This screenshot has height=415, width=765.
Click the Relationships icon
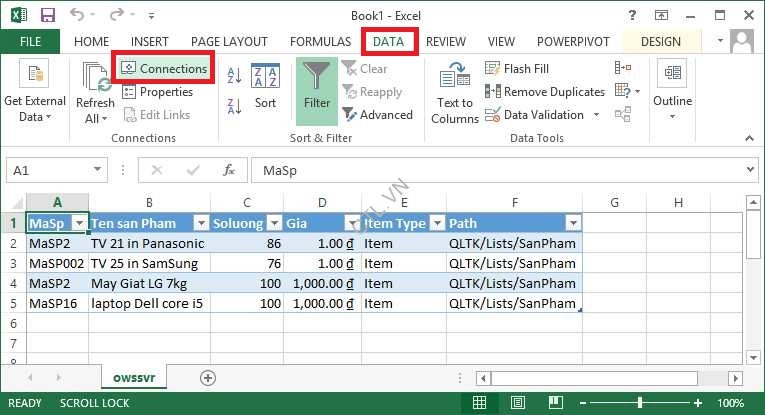[623, 114]
